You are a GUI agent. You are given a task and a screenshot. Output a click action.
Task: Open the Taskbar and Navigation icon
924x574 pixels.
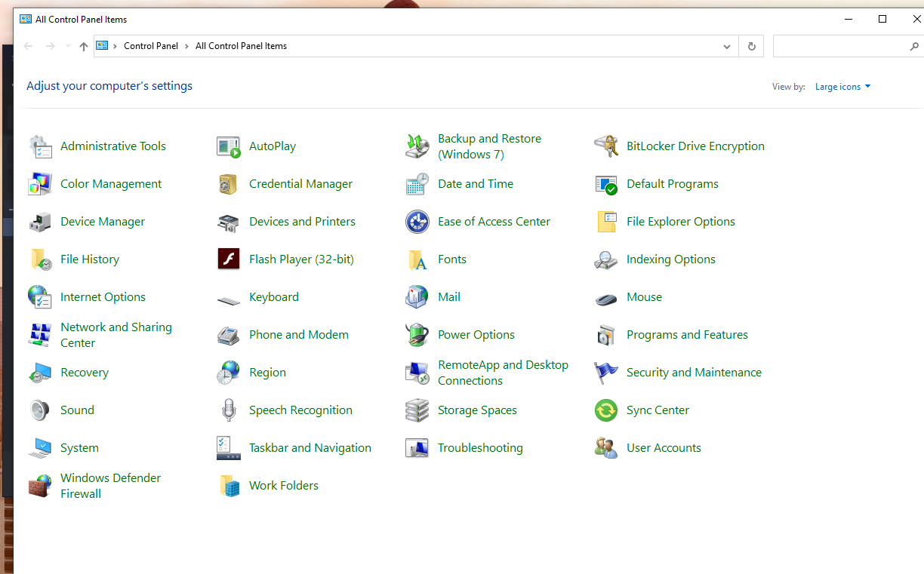[x=229, y=448]
